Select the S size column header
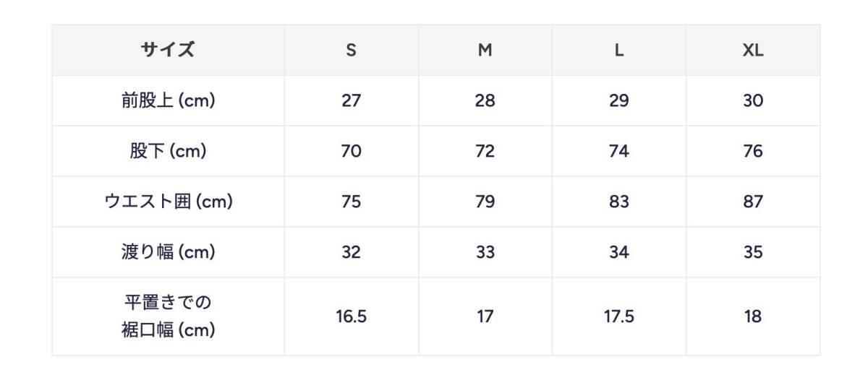868x380 pixels. [x=352, y=50]
